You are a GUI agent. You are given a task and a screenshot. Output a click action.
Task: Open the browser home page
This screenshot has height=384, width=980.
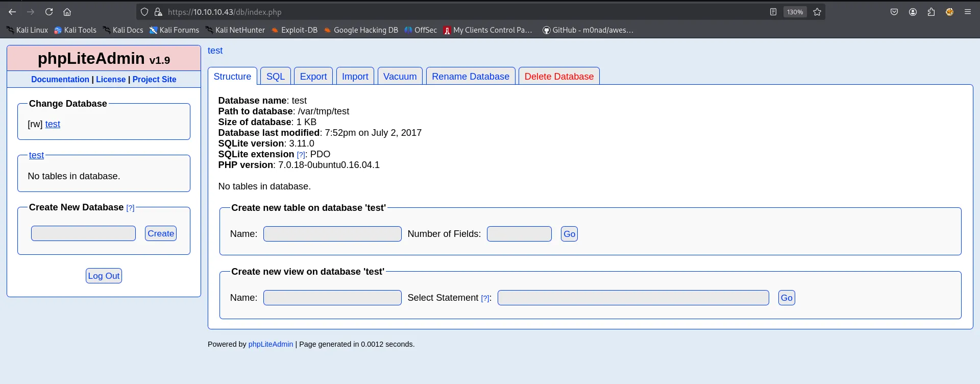coord(67,12)
